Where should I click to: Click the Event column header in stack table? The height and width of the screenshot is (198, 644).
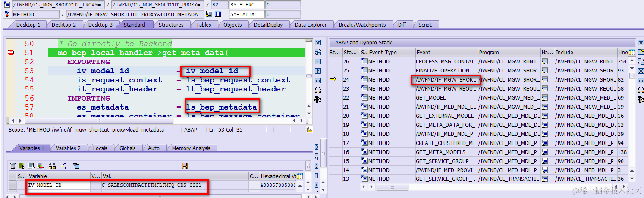tap(446, 52)
